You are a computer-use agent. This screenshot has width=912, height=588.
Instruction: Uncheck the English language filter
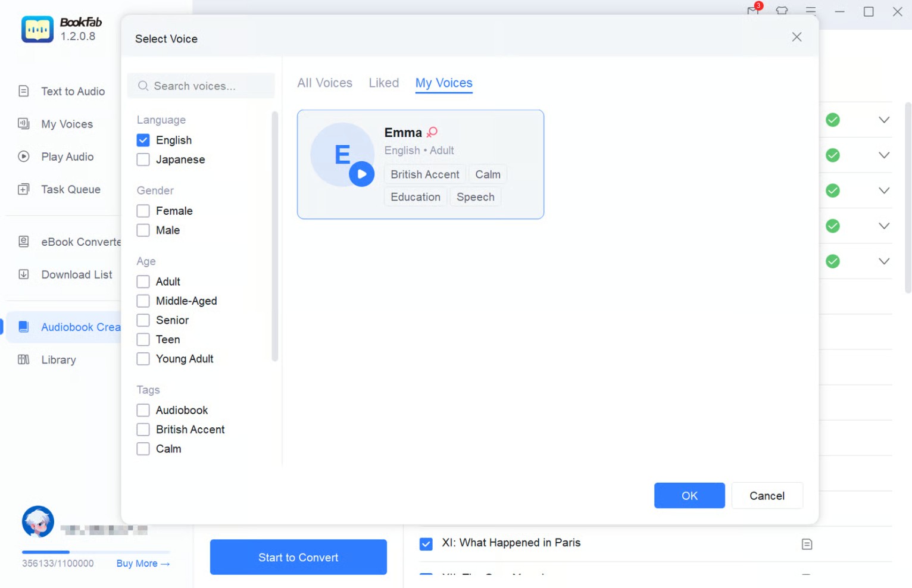[143, 140]
